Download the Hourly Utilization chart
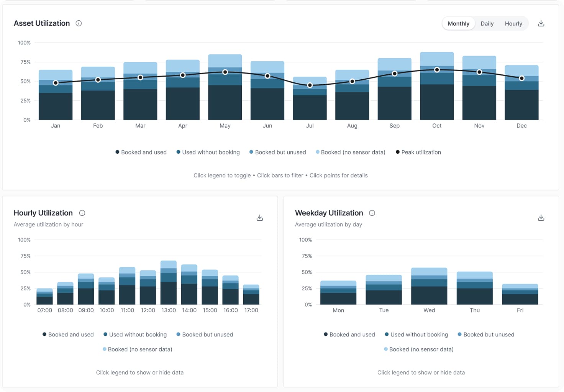The height and width of the screenshot is (392, 564). (259, 217)
